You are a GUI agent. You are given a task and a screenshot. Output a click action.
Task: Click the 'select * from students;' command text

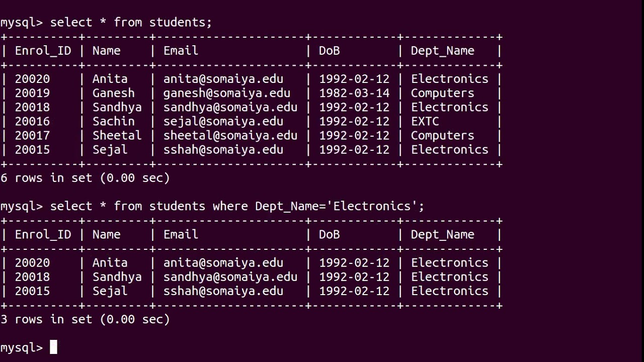[x=131, y=23]
